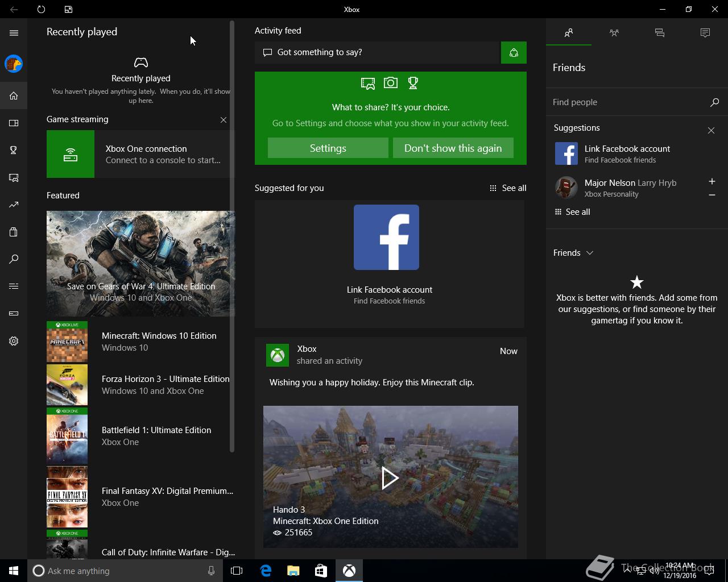728x582 pixels.
Task: Open the profile avatar in sidebar
Action: pos(14,64)
